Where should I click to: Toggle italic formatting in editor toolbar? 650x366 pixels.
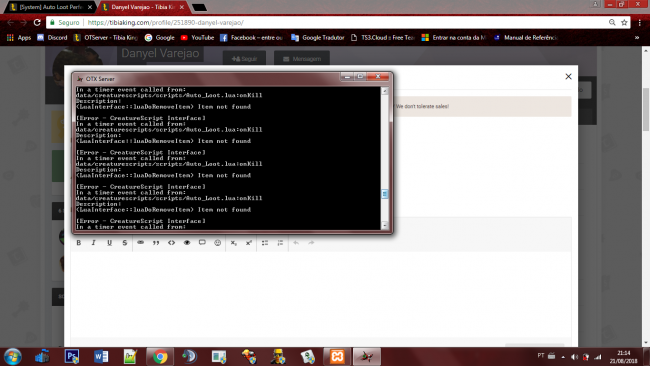(94, 243)
